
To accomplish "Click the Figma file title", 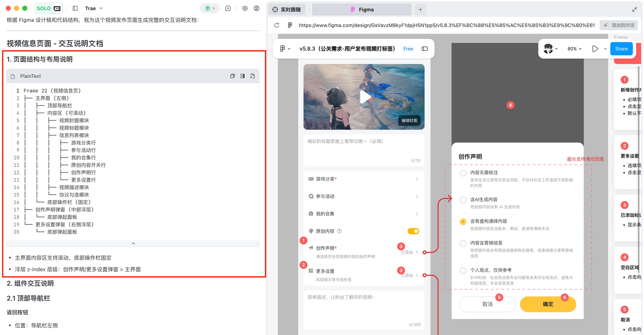I will 347,49.
